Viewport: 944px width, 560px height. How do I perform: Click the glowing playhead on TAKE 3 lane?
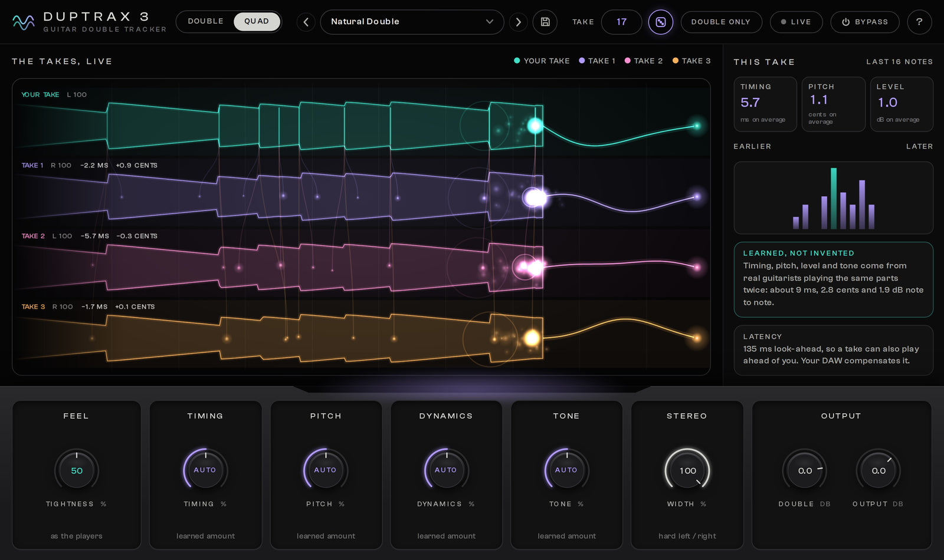tap(532, 338)
